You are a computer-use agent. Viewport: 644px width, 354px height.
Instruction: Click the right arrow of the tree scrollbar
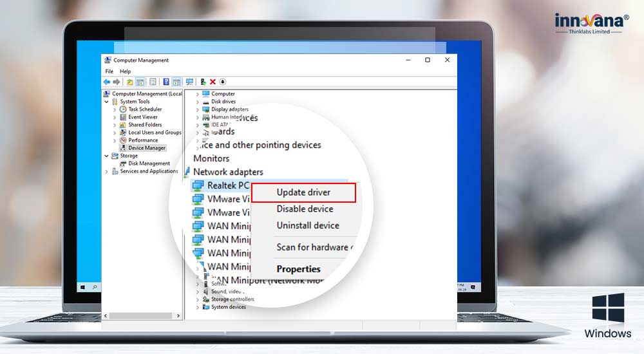pyautogui.click(x=178, y=316)
